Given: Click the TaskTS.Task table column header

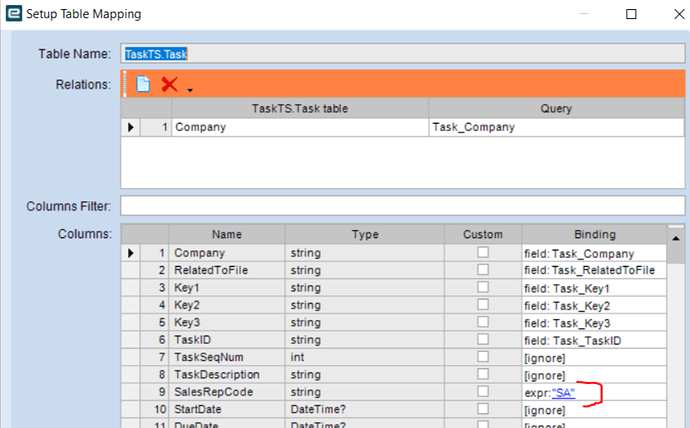Looking at the screenshot, I should click(300, 109).
